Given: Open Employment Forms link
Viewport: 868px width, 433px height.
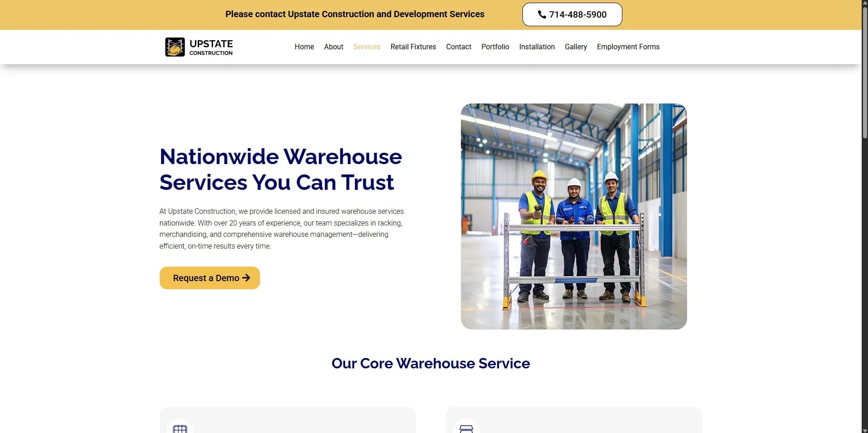Looking at the screenshot, I should pyautogui.click(x=628, y=47).
